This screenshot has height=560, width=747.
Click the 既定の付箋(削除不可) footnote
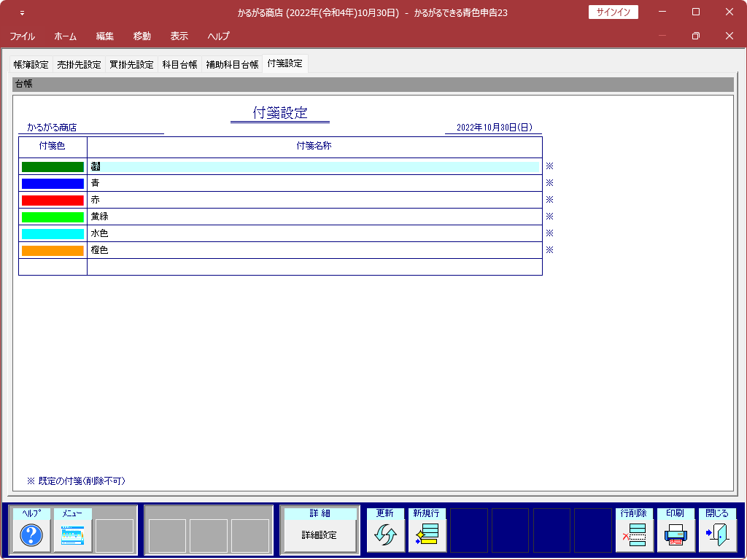[x=76, y=481]
